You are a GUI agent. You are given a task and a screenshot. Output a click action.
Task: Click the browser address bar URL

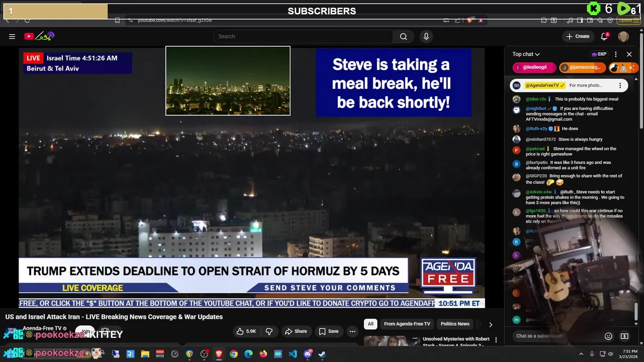175,20
